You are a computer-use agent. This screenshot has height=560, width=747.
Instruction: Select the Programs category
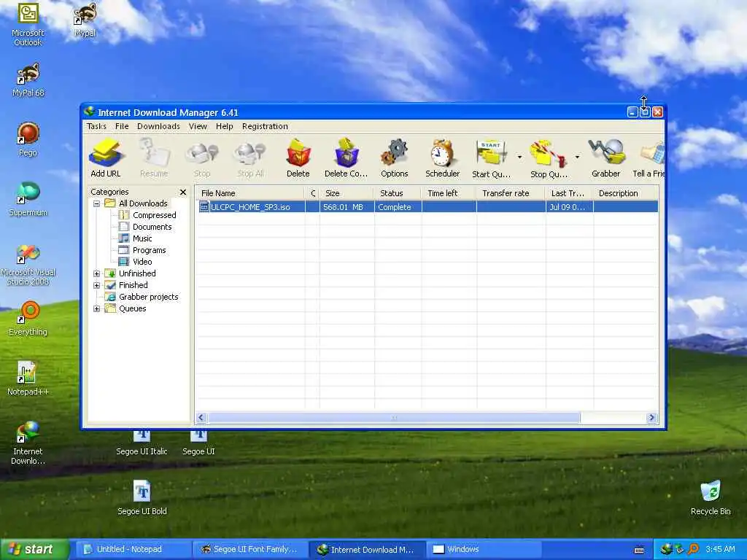tap(142, 251)
